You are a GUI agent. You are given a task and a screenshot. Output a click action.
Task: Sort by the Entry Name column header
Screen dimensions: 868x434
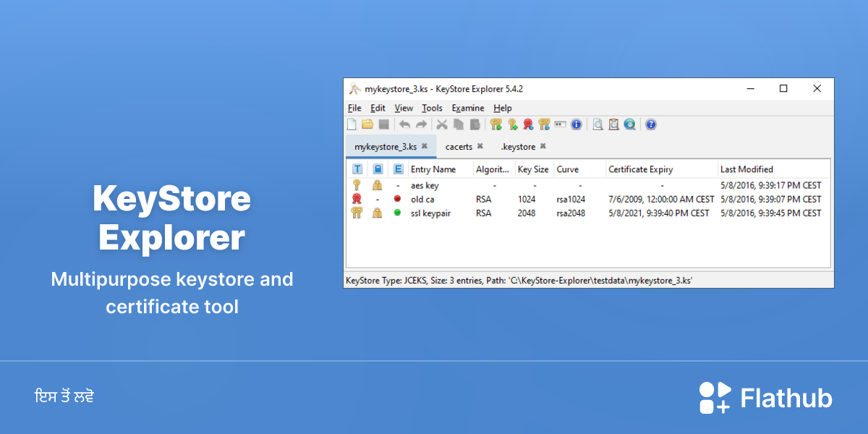coord(440,169)
